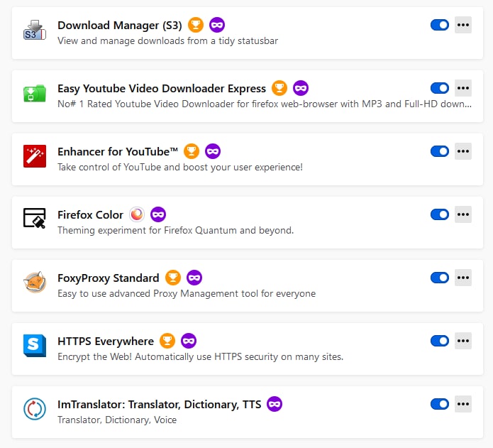Open ImTranslator: Translator, Dictionary, TTS title

159,404
